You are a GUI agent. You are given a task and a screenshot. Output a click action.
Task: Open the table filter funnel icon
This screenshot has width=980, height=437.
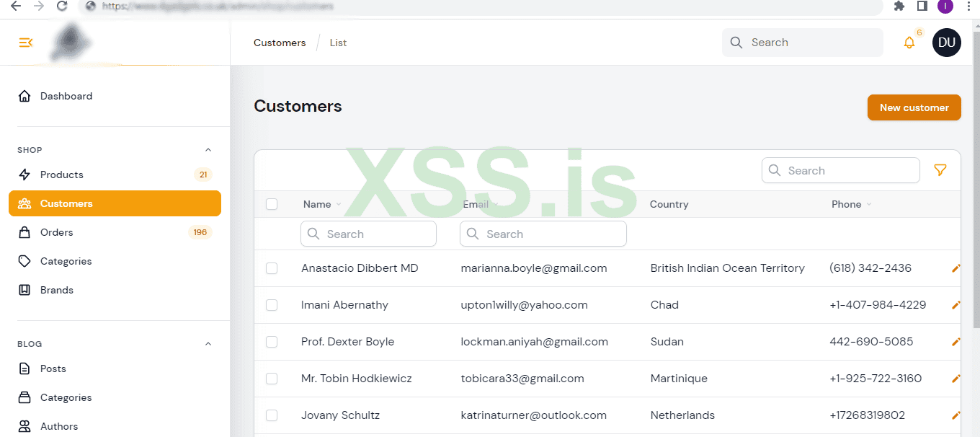940,170
